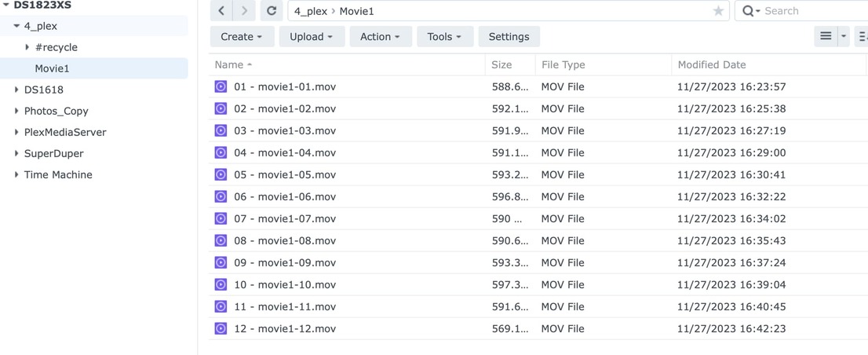Click into the Search field
Screen dimensions: 868x355
pos(808,11)
